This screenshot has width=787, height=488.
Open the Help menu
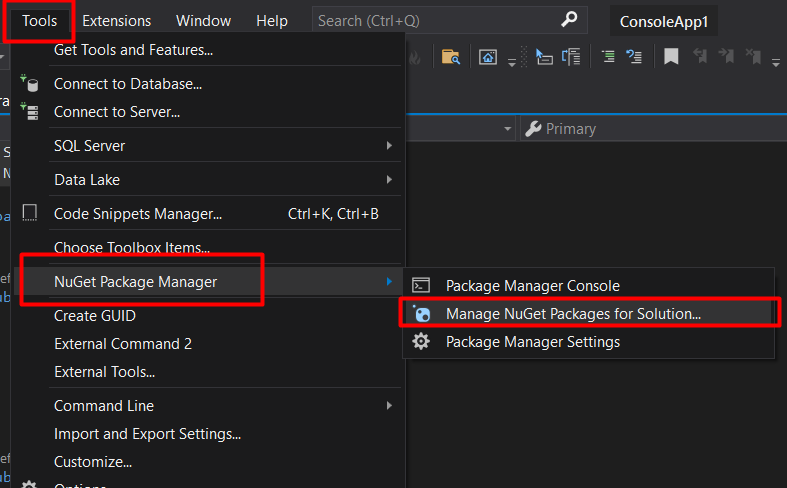tap(272, 21)
